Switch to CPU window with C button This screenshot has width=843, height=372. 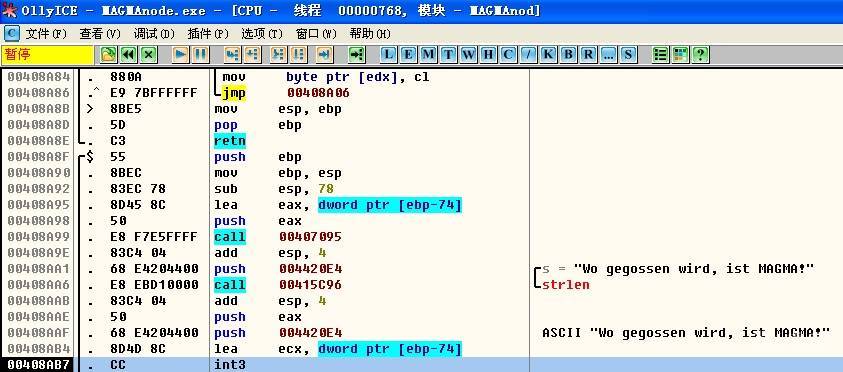click(508, 54)
